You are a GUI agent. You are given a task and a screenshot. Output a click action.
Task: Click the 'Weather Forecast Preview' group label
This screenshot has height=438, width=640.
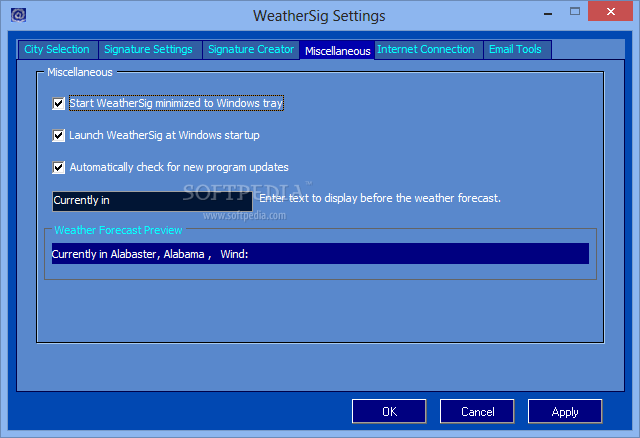click(118, 230)
